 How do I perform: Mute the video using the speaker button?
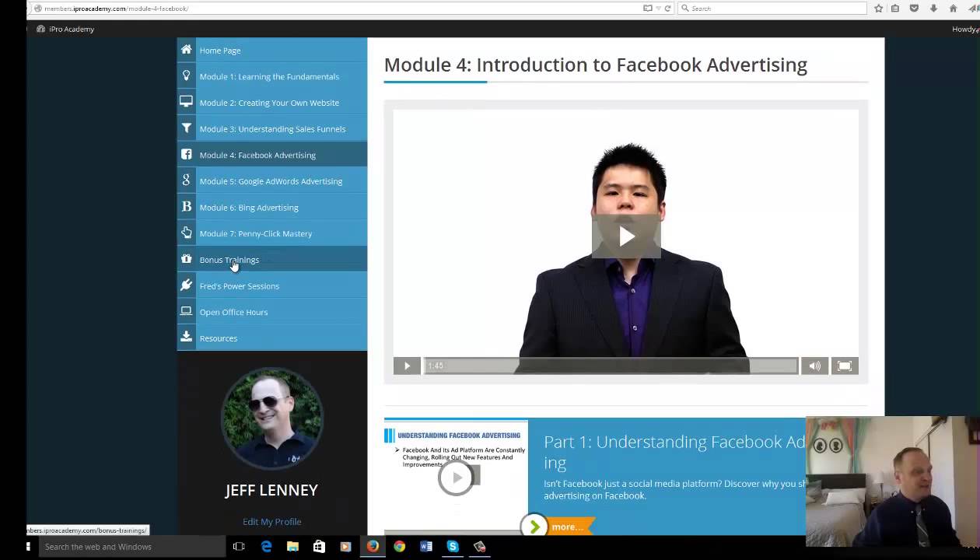[x=814, y=366]
